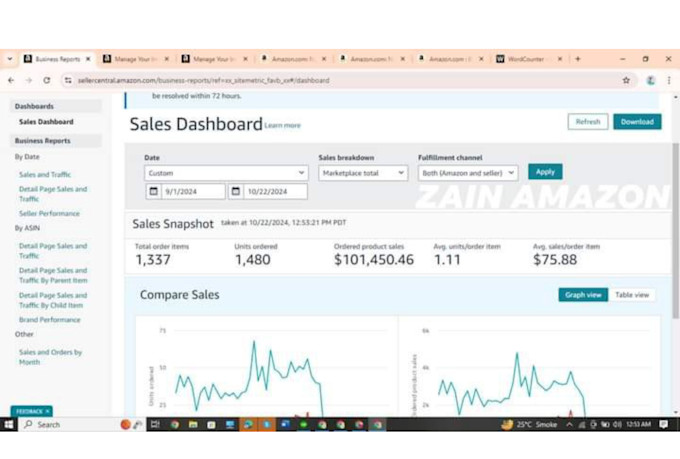
Task: Open a new browser tab with plus
Action: point(578,59)
